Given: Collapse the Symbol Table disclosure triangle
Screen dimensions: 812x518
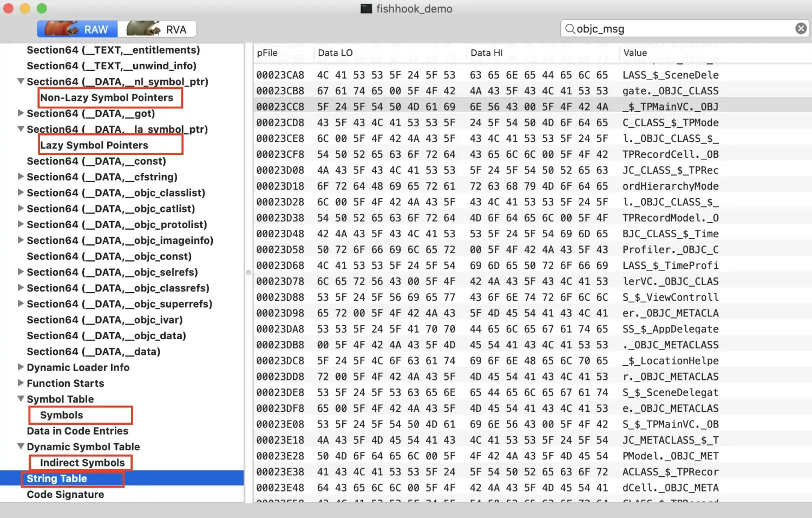Looking at the screenshot, I should (21, 399).
